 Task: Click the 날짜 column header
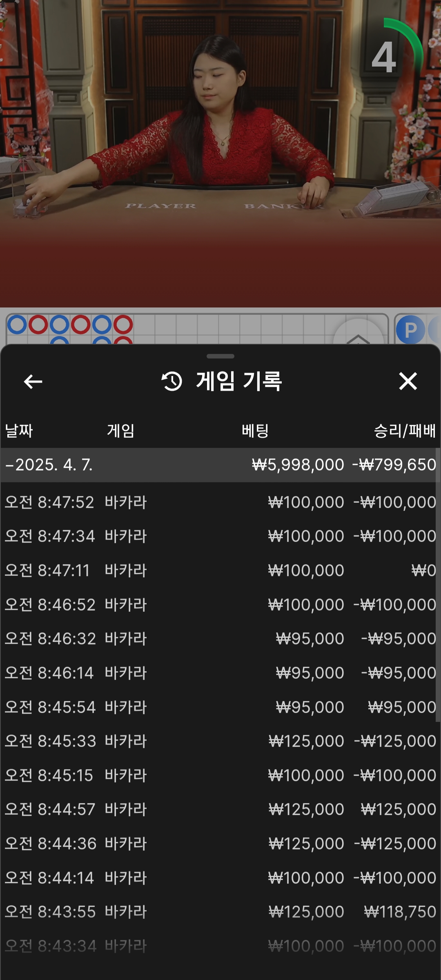click(x=19, y=431)
